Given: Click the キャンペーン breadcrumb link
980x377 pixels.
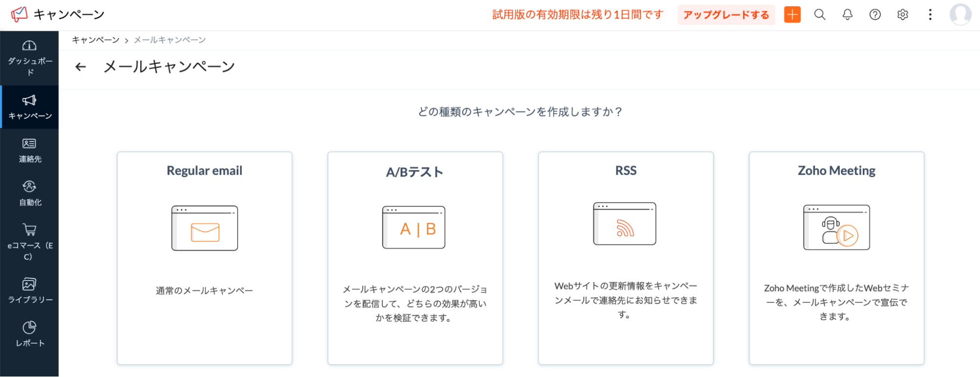Looking at the screenshot, I should (x=96, y=40).
